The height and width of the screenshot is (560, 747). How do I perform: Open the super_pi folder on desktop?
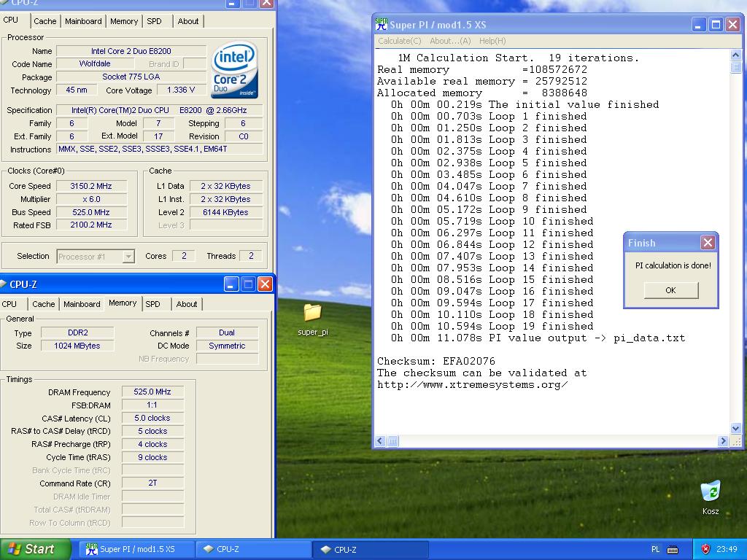(312, 319)
